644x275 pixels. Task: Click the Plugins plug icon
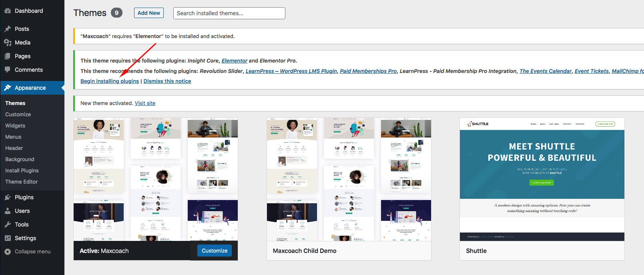pos(8,197)
